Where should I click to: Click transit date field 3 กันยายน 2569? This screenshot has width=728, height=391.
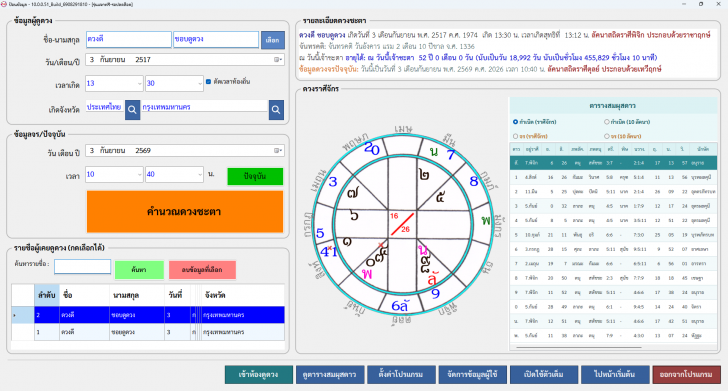[185, 150]
